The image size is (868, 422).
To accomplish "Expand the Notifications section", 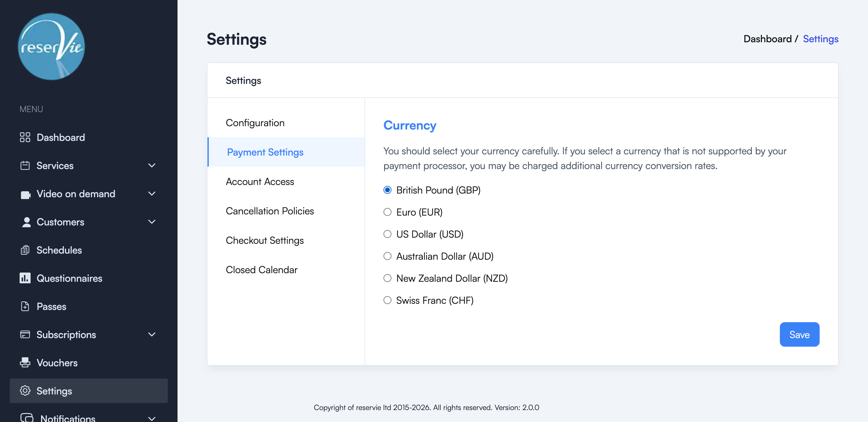I will [152, 418].
